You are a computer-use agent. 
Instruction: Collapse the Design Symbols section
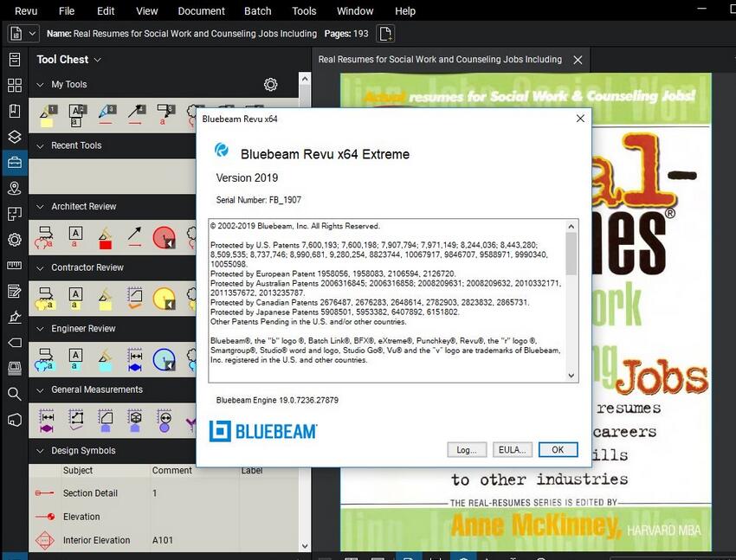click(x=41, y=451)
